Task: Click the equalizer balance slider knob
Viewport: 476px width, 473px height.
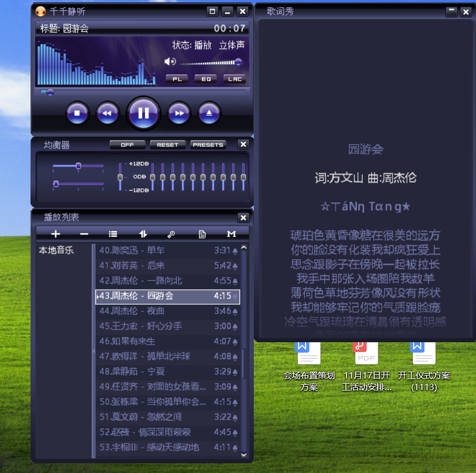Action: coord(78,166)
